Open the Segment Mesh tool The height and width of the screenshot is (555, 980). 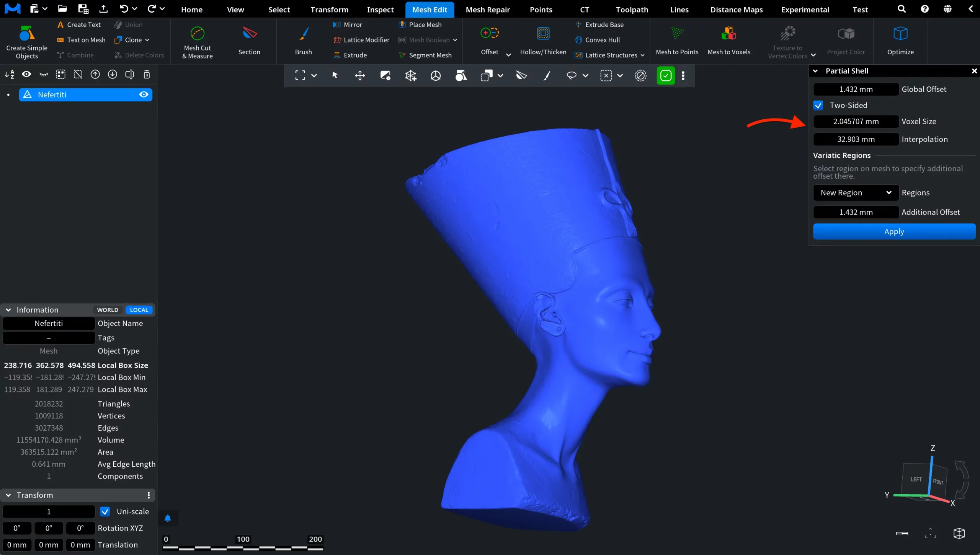point(425,55)
